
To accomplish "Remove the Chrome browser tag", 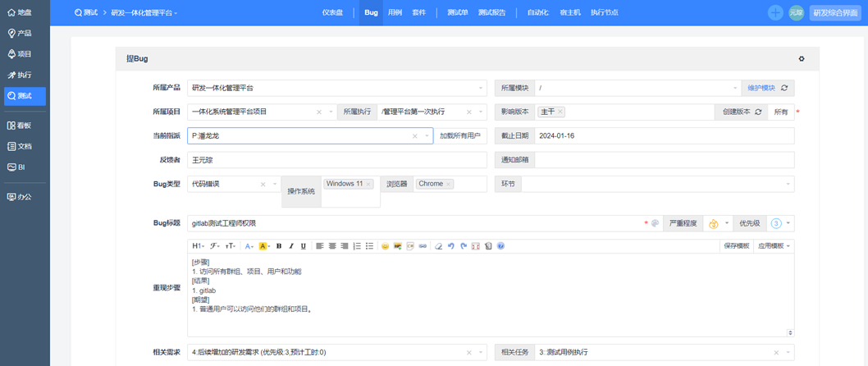I will coord(448,184).
